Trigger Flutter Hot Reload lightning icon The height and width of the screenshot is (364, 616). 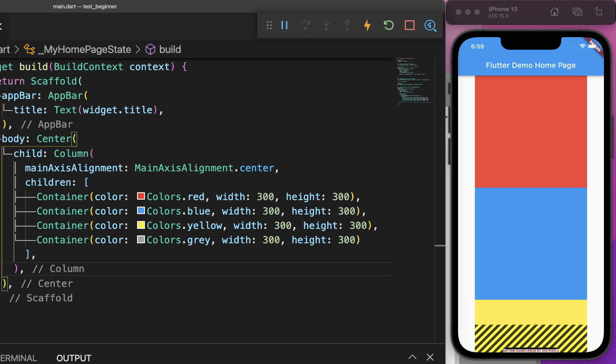pyautogui.click(x=367, y=25)
